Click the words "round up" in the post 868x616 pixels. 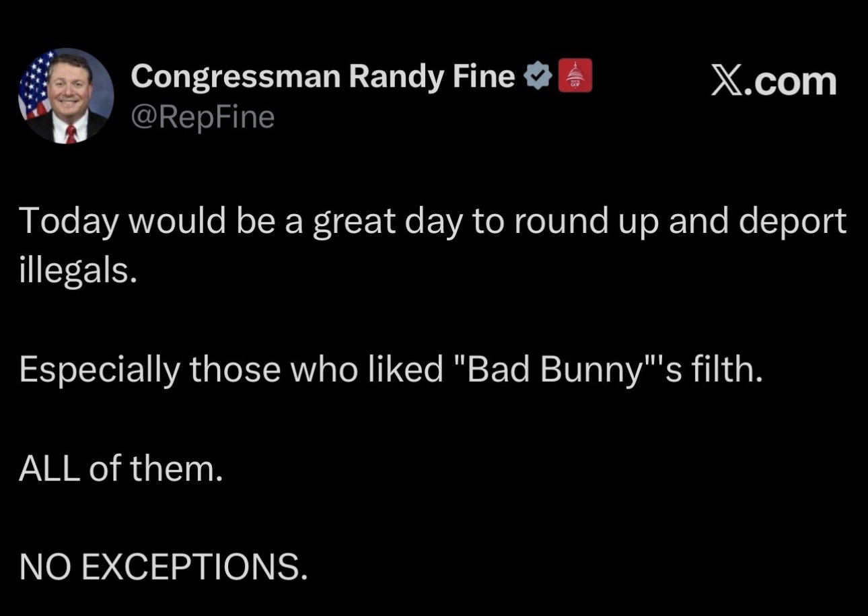point(569,223)
